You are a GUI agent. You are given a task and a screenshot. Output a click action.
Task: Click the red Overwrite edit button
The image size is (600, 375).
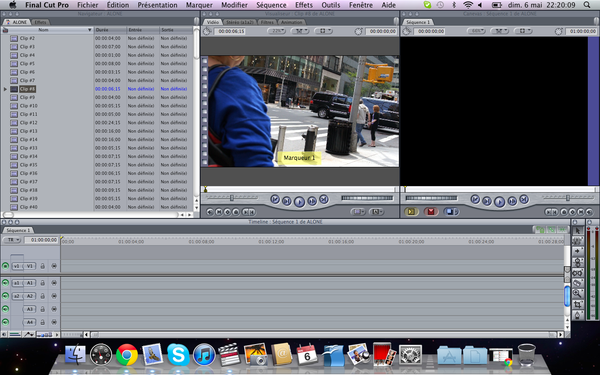431,212
